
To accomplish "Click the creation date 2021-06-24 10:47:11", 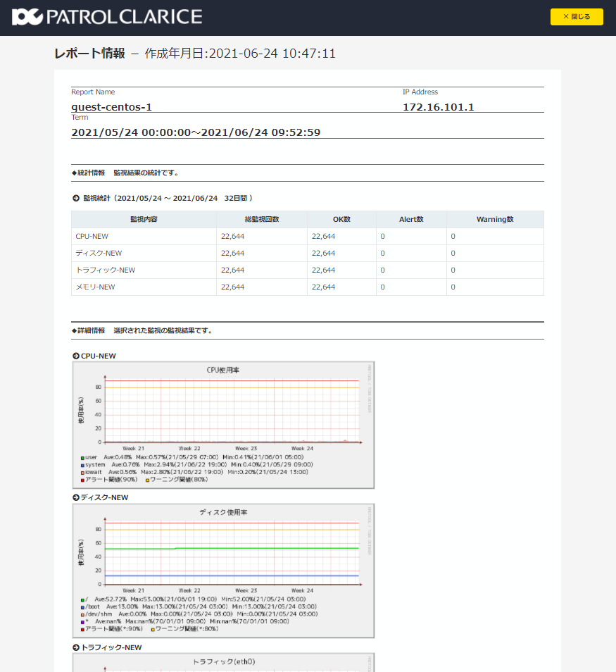I will pos(272,53).
